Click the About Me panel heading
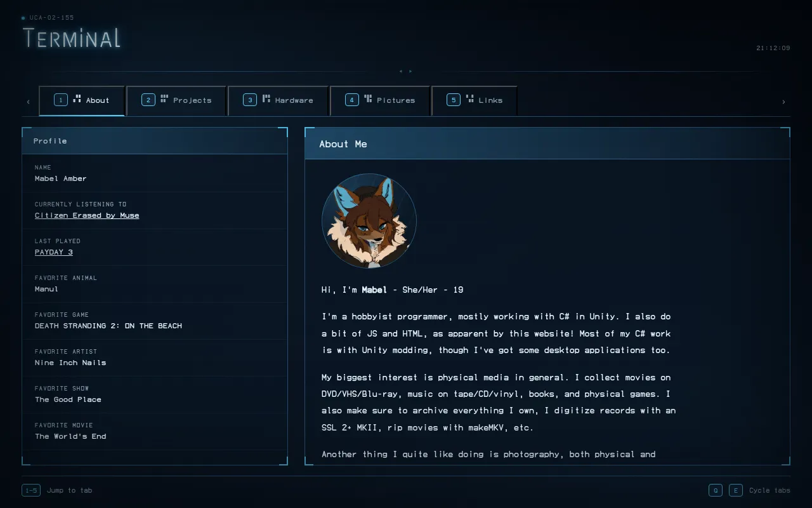Screen dimensions: 812x508 point(343,144)
